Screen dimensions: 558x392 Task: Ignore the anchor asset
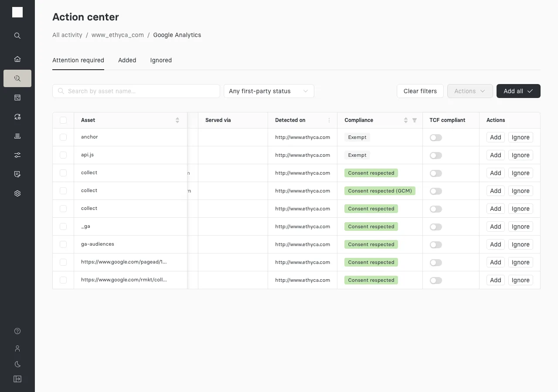coord(521,137)
